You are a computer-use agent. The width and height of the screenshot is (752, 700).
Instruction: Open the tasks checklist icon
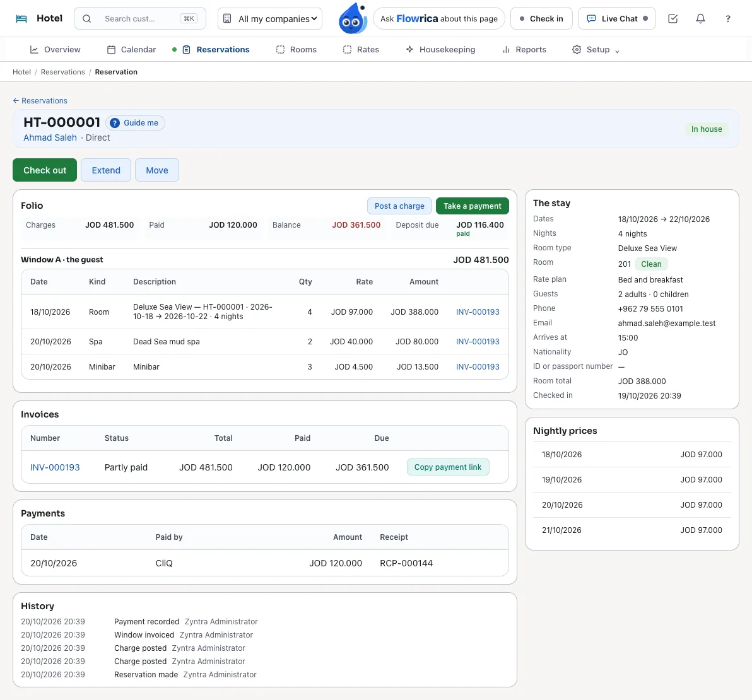[673, 19]
